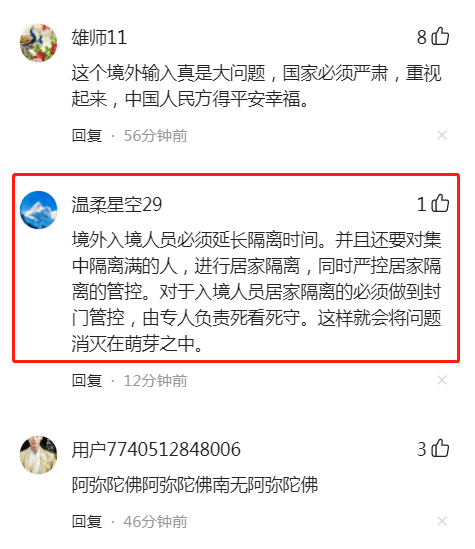The width and height of the screenshot is (475, 549).
Task: Reply to 温柔星空29's comment
Action: click(x=87, y=381)
